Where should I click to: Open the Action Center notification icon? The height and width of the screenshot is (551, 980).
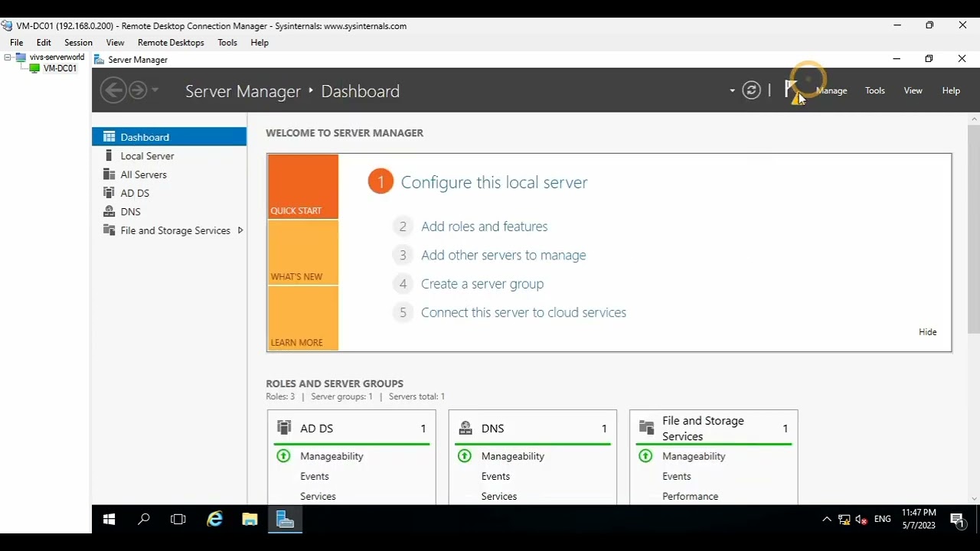click(x=957, y=520)
